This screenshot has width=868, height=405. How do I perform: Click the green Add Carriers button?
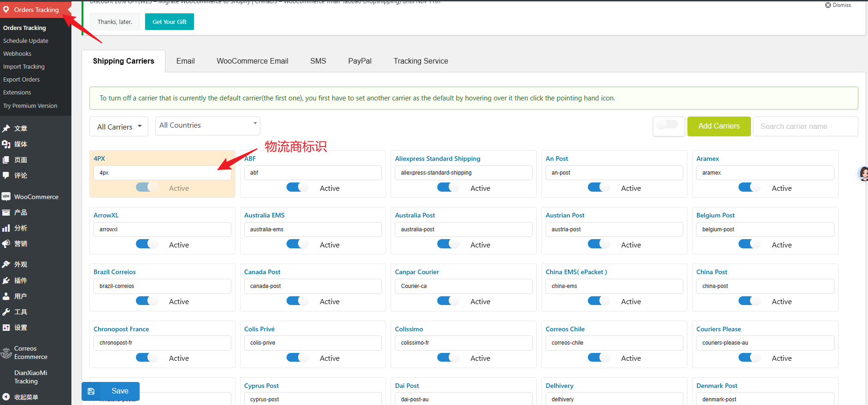coord(718,126)
